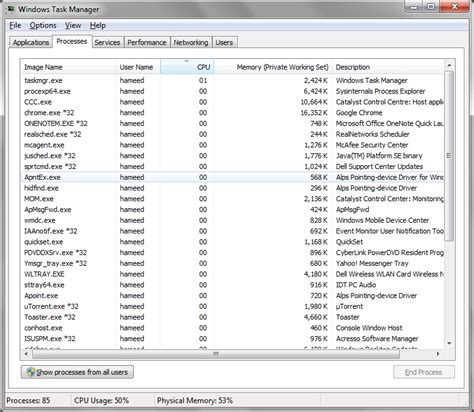Image resolution: width=474 pixels, height=412 pixels.
Task: Select the uTorrent.exe *32 process
Action: tap(232, 306)
